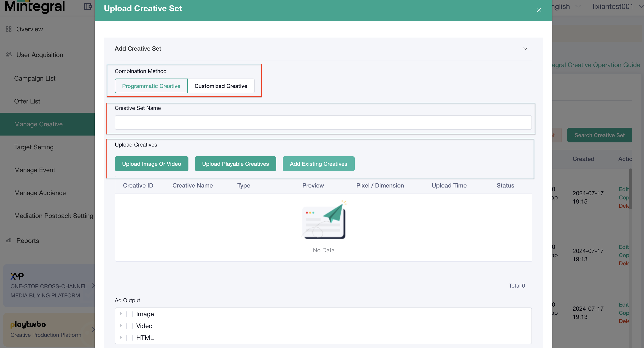The height and width of the screenshot is (348, 644).
Task: Check the Image ad output checkbox
Action: pyautogui.click(x=129, y=314)
